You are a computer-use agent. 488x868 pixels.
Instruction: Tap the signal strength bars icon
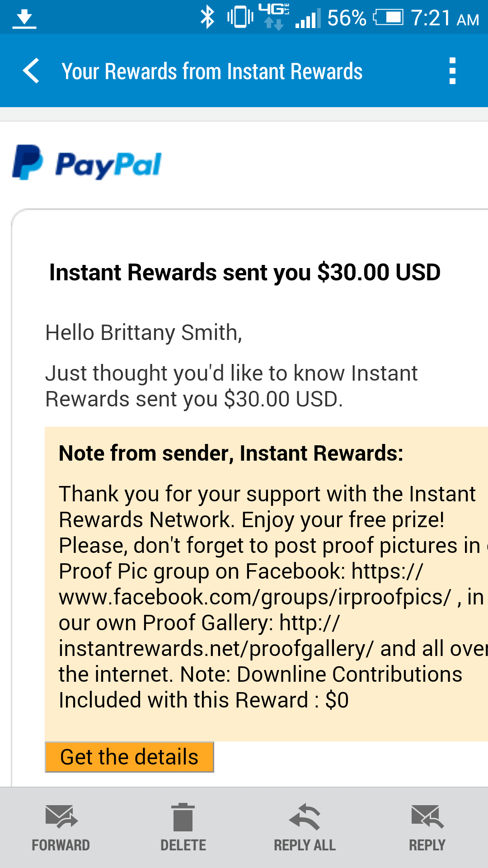pyautogui.click(x=308, y=18)
